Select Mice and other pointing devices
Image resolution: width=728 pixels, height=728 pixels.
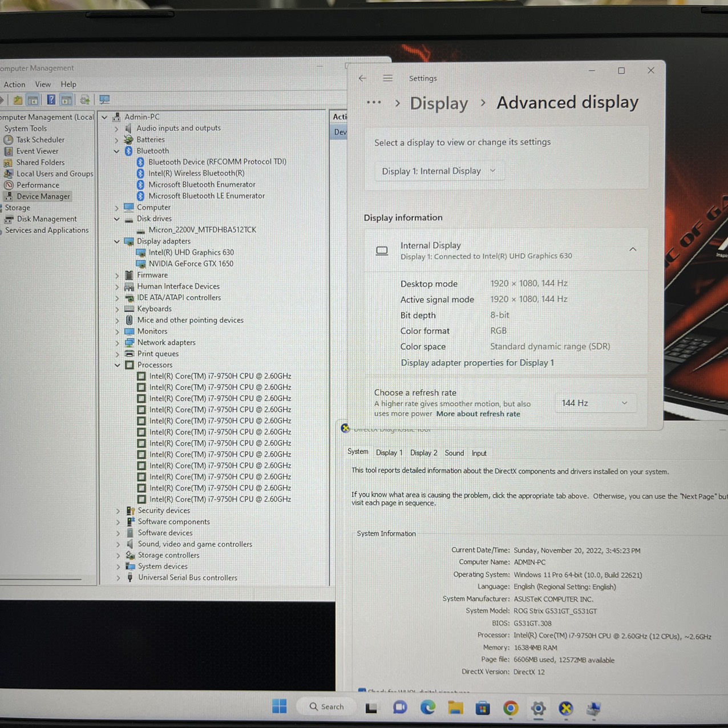pos(191,320)
